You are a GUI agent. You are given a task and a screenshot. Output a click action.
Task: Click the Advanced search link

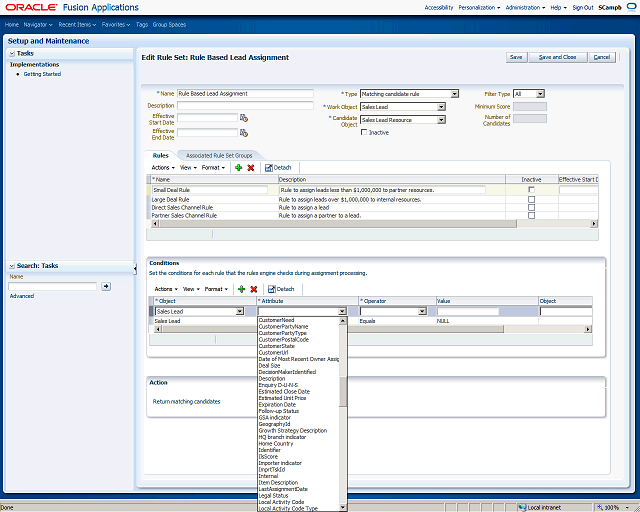pyautogui.click(x=22, y=296)
